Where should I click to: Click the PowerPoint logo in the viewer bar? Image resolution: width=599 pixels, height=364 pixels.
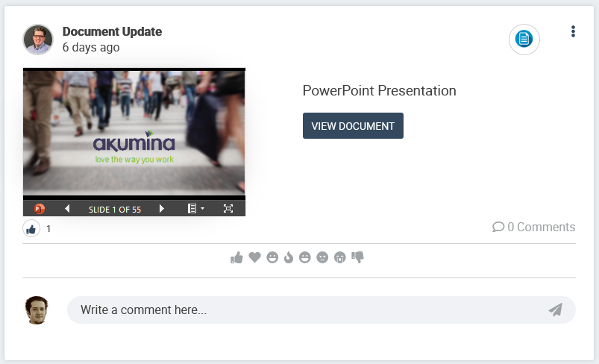(x=40, y=209)
